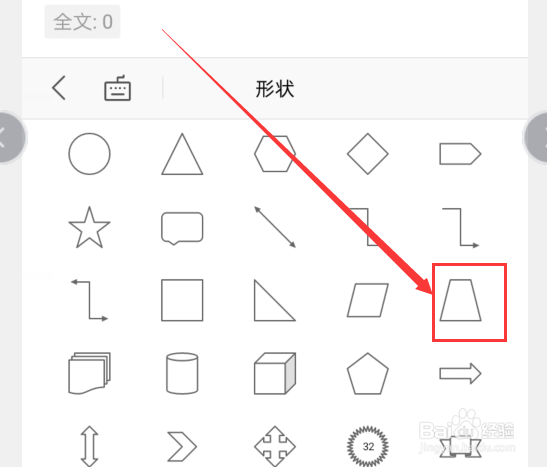
Task: Pick the elbow connector with arrow
Action: [x=460, y=228]
